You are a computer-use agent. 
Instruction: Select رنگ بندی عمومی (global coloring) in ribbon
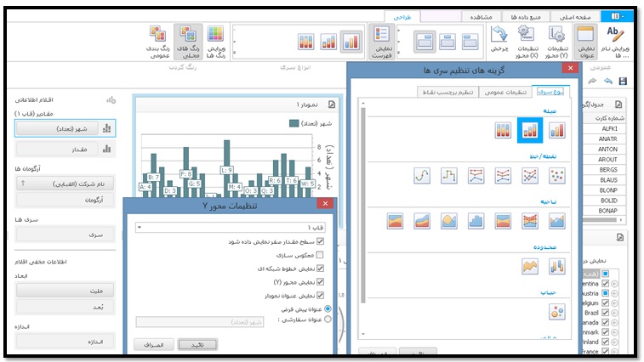pos(158,41)
